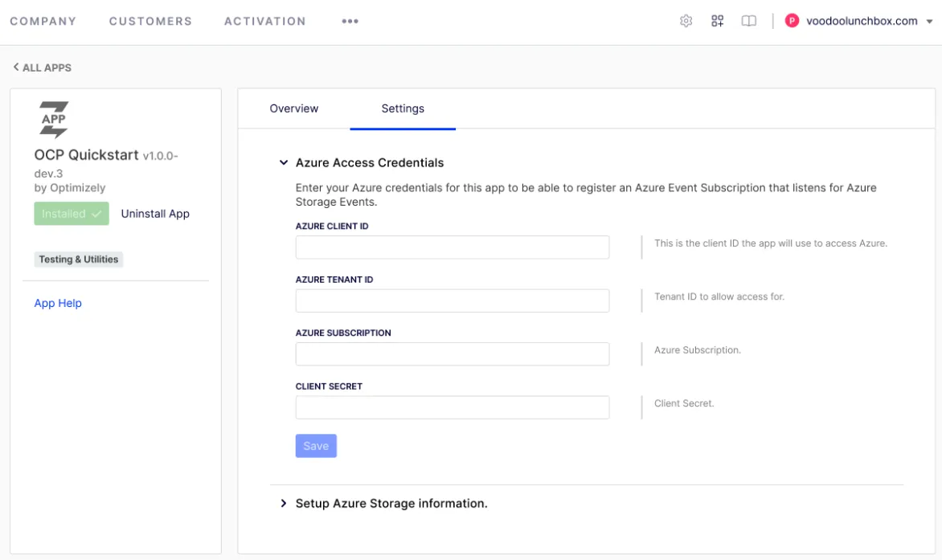Click the Azure Access Credentials heading
This screenshot has width=942, height=560.
[370, 162]
